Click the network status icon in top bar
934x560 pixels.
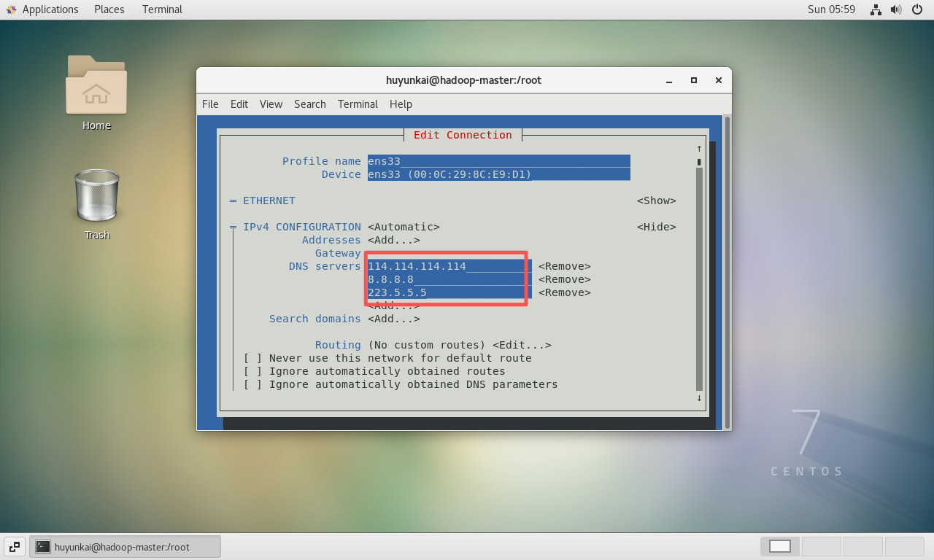(876, 9)
